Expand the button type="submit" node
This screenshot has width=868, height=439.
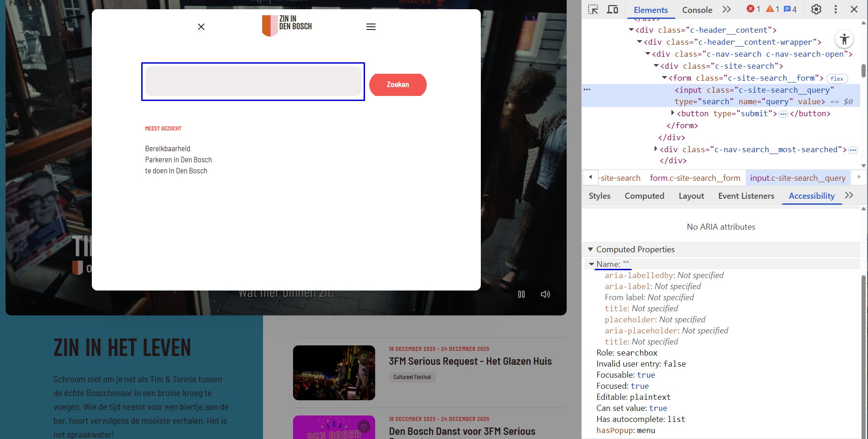[x=673, y=113]
